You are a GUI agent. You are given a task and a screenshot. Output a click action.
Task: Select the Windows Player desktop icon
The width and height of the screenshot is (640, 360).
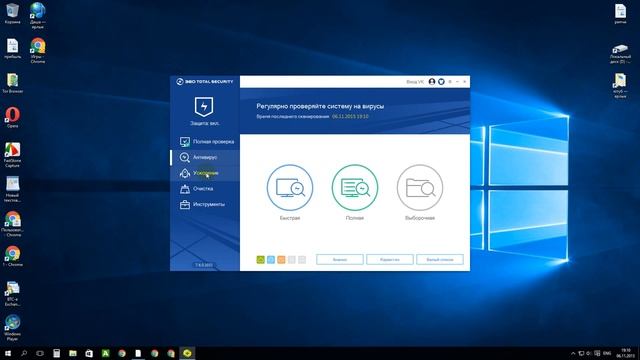[x=12, y=328]
